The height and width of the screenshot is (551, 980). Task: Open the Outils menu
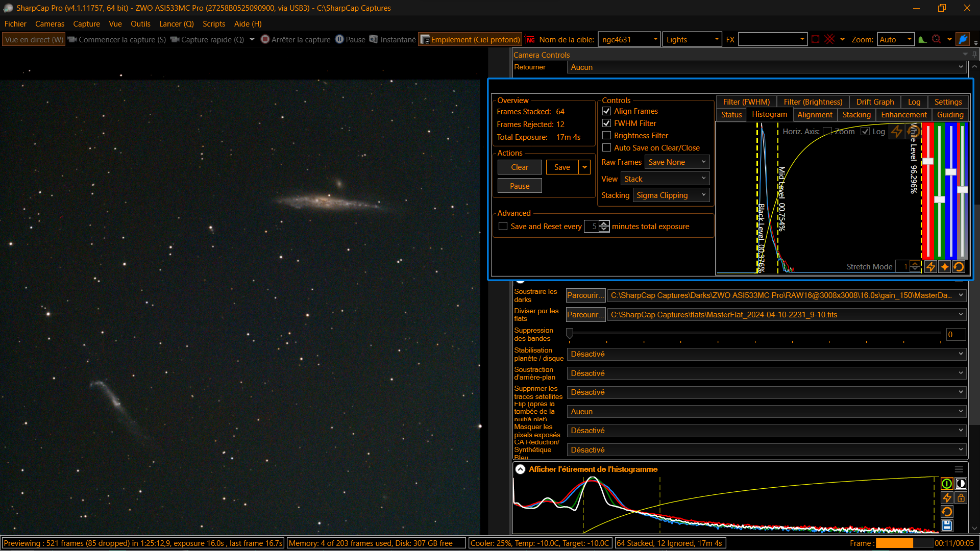[140, 24]
